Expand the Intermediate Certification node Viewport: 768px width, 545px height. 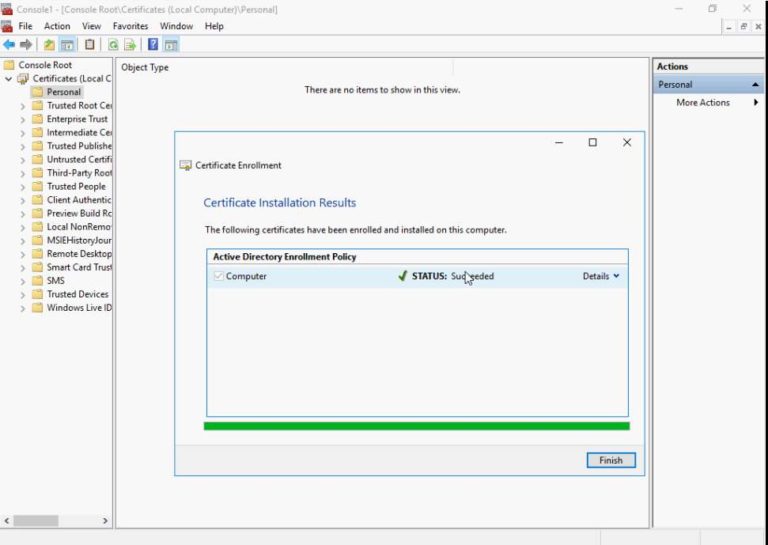point(23,133)
